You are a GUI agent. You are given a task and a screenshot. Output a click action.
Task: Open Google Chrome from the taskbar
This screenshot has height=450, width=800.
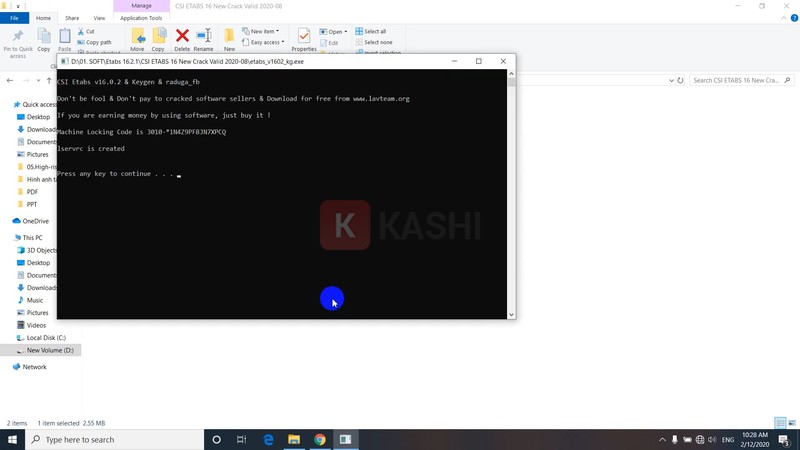(x=320, y=439)
